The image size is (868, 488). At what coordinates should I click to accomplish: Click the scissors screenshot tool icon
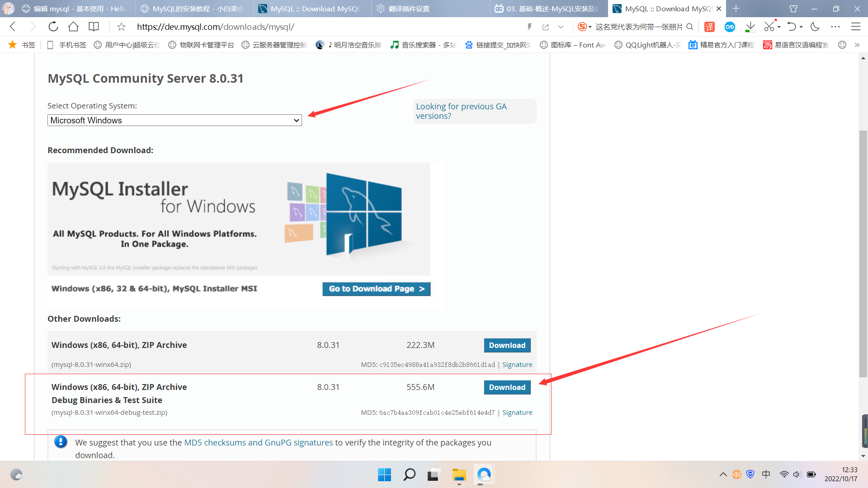pos(769,27)
